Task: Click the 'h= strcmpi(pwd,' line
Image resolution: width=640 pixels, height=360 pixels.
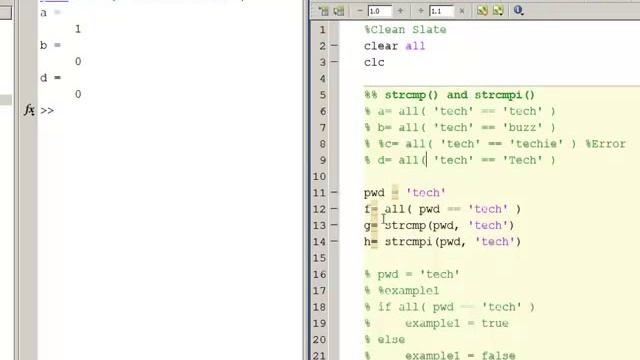Action: pos(442,242)
